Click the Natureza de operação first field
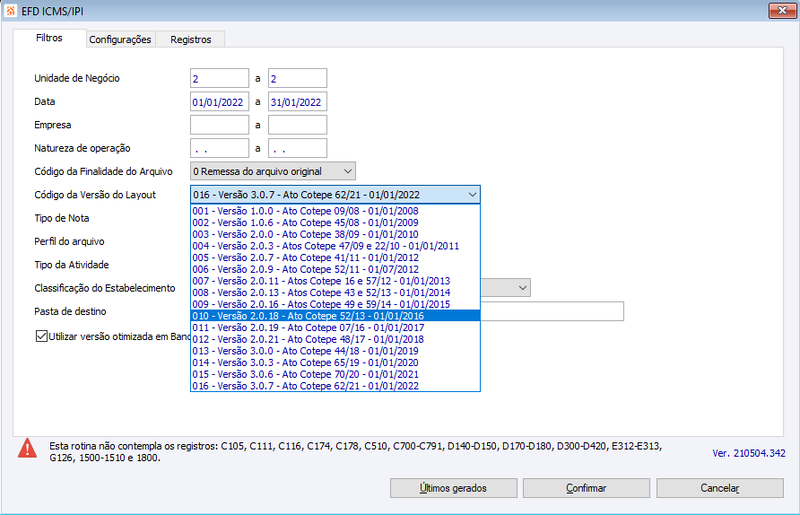Viewport: 800px width, 515px height. coord(219,148)
